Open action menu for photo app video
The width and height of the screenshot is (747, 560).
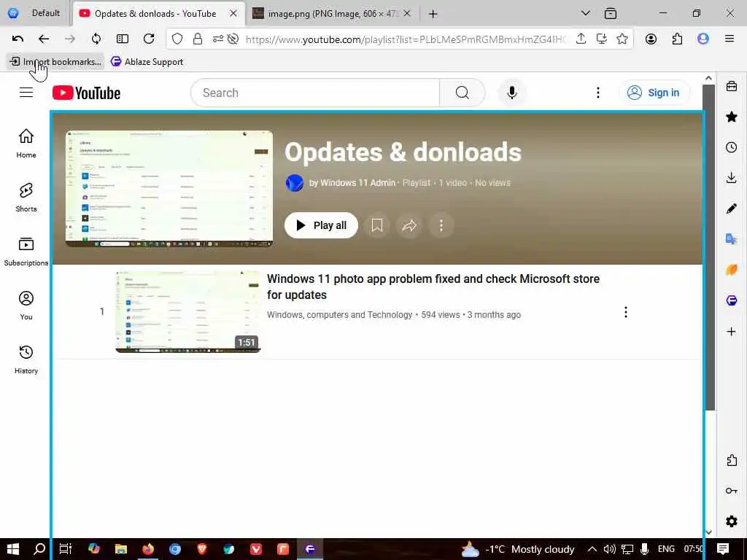tap(625, 312)
